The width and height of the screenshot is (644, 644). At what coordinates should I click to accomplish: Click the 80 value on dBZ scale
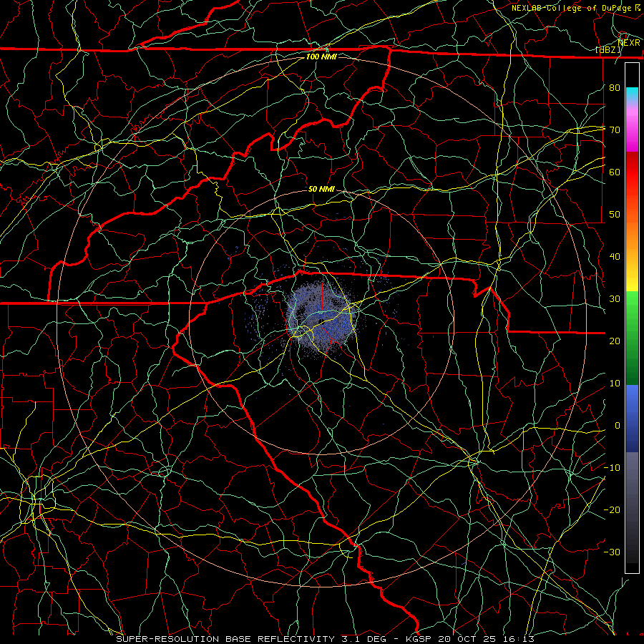point(615,87)
